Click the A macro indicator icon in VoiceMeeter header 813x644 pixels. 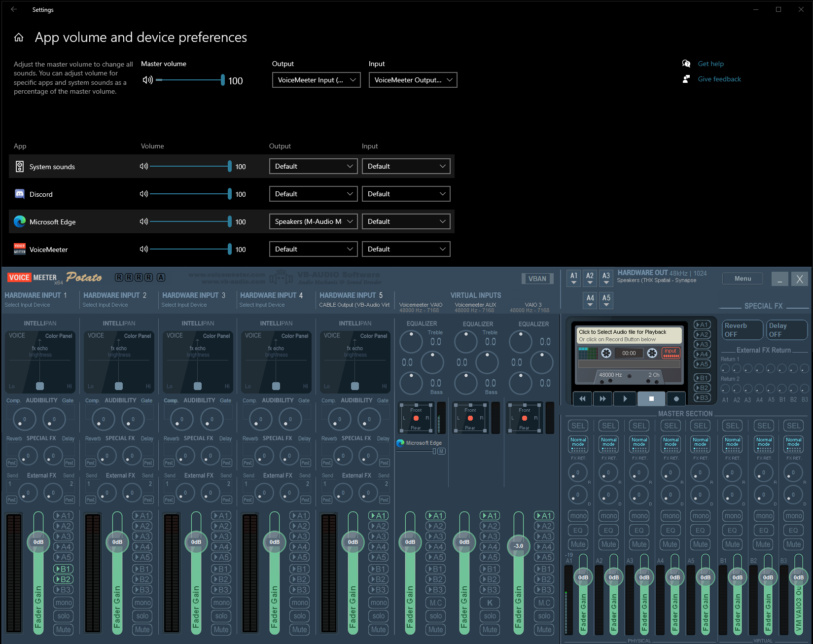(x=161, y=277)
